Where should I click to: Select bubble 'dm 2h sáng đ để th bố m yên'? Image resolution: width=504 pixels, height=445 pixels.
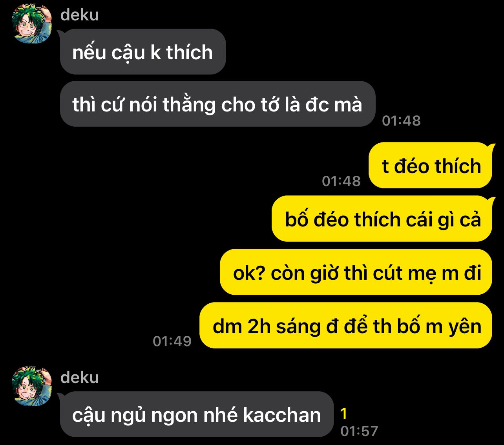(346, 326)
